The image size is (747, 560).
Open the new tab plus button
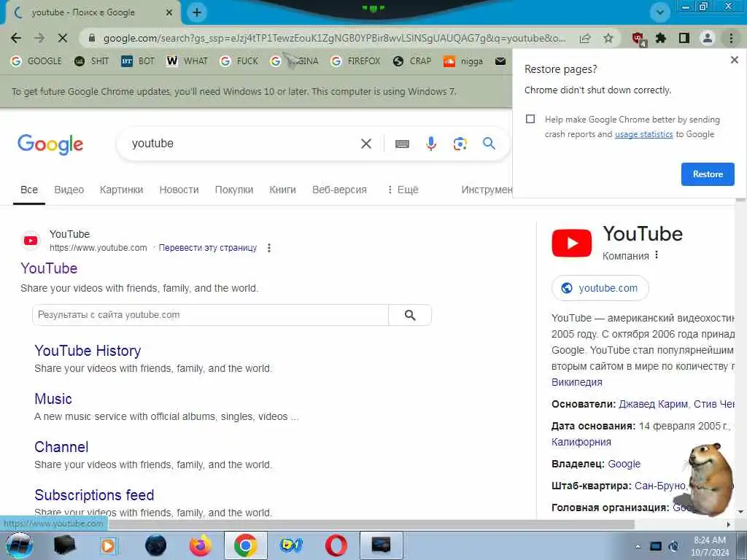pyautogui.click(x=197, y=12)
